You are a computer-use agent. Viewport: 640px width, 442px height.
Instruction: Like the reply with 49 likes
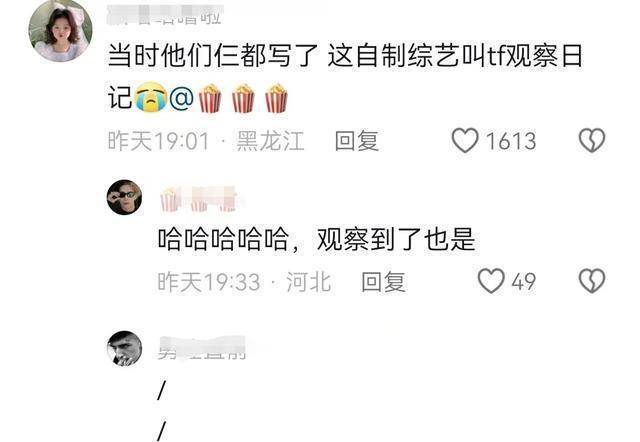pos(491,281)
